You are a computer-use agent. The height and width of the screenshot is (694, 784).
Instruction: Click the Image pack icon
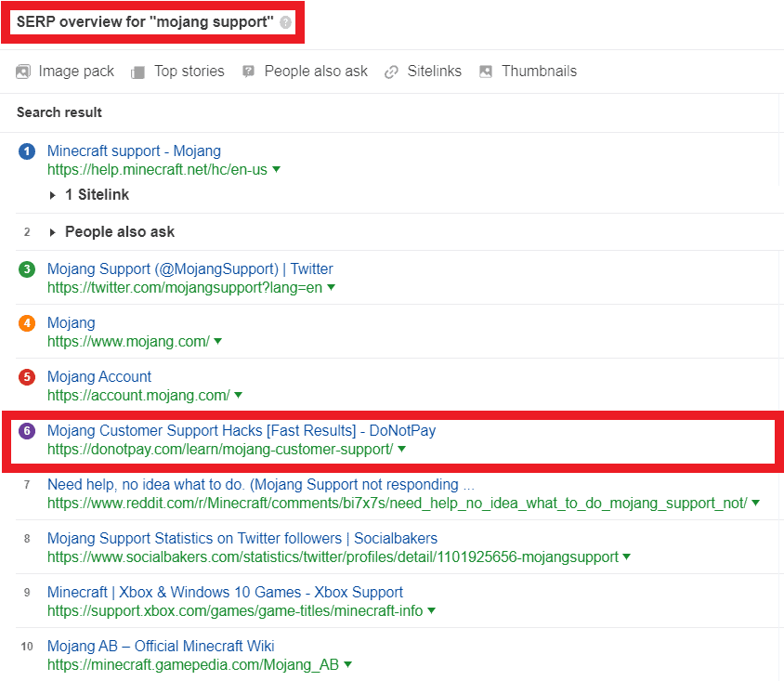pos(23,72)
